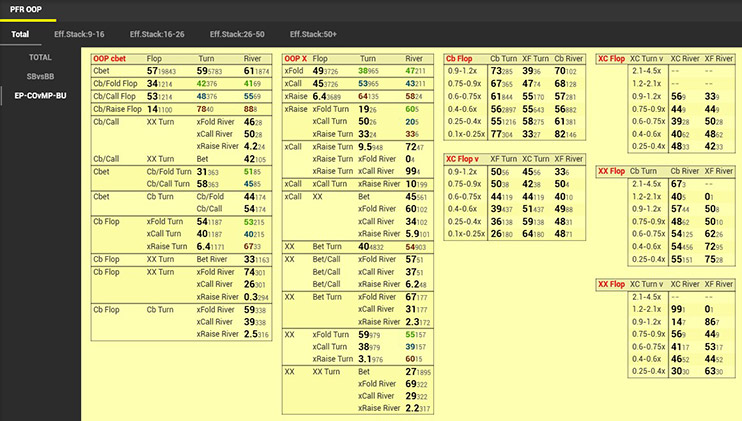Screen dimensions: 742x421
Task: Select EP-COvMP-BU in the sidebar
Action: click(41, 96)
